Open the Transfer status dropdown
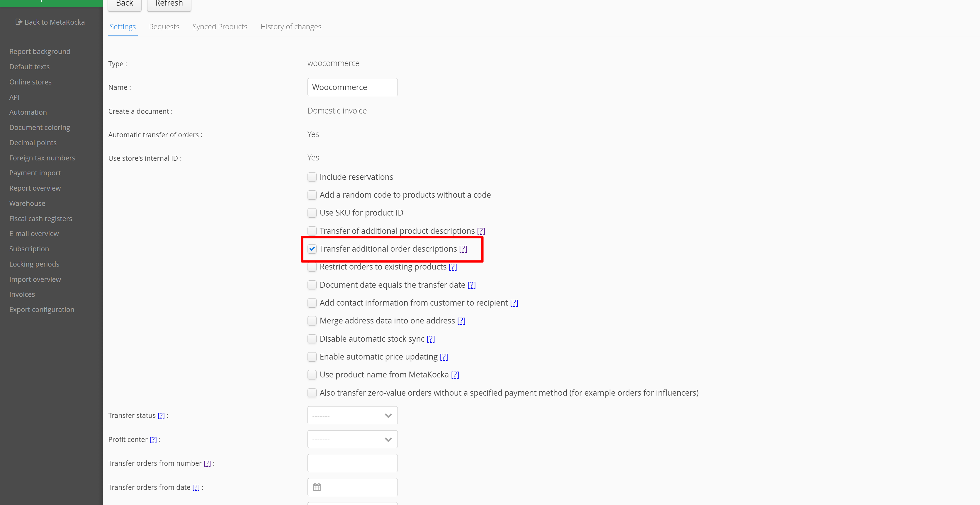Image resolution: width=980 pixels, height=505 pixels. (352, 415)
